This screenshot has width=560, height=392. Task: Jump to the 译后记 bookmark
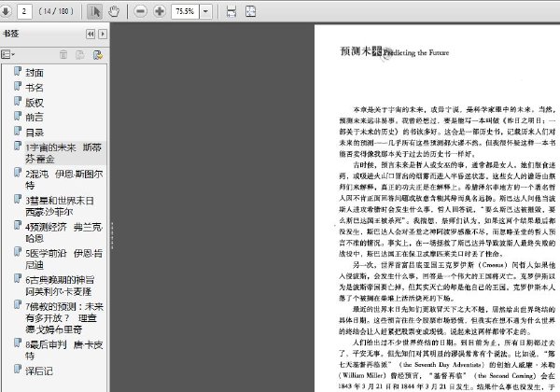click(x=39, y=371)
